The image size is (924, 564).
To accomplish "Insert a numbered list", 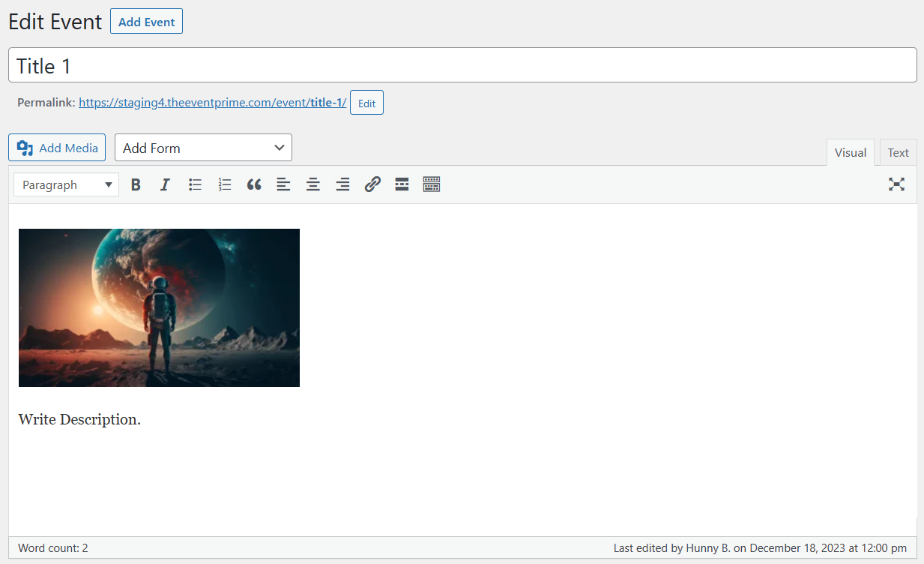I will (x=225, y=184).
